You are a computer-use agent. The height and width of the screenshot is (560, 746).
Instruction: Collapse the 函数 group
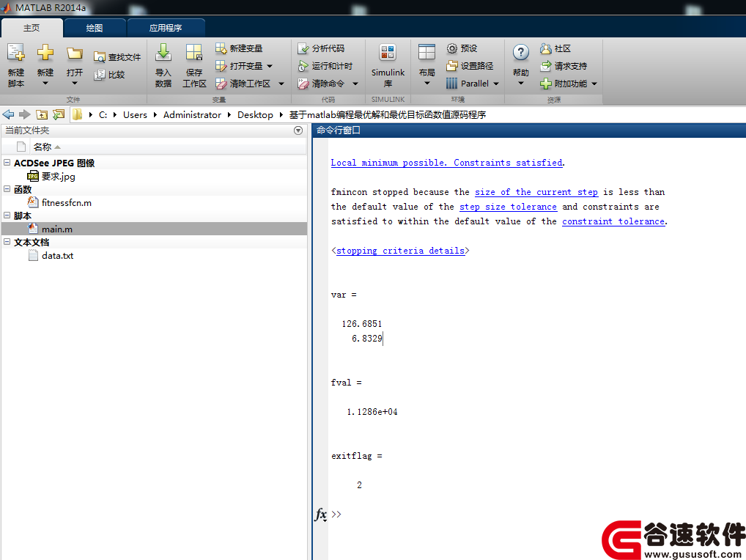click(7, 189)
